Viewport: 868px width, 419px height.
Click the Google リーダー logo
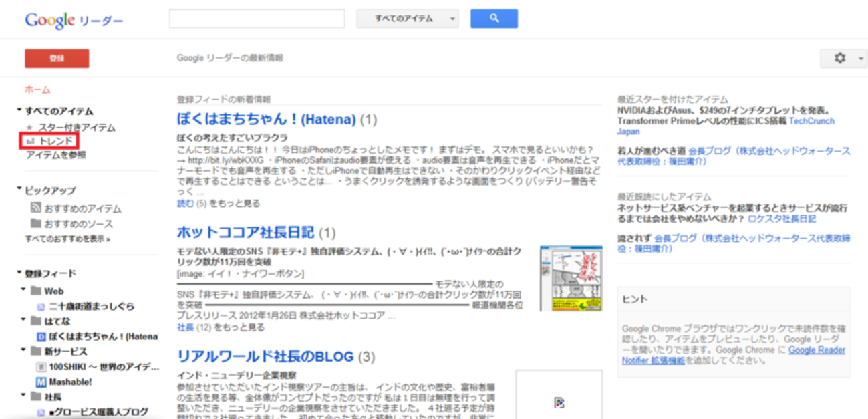click(74, 21)
